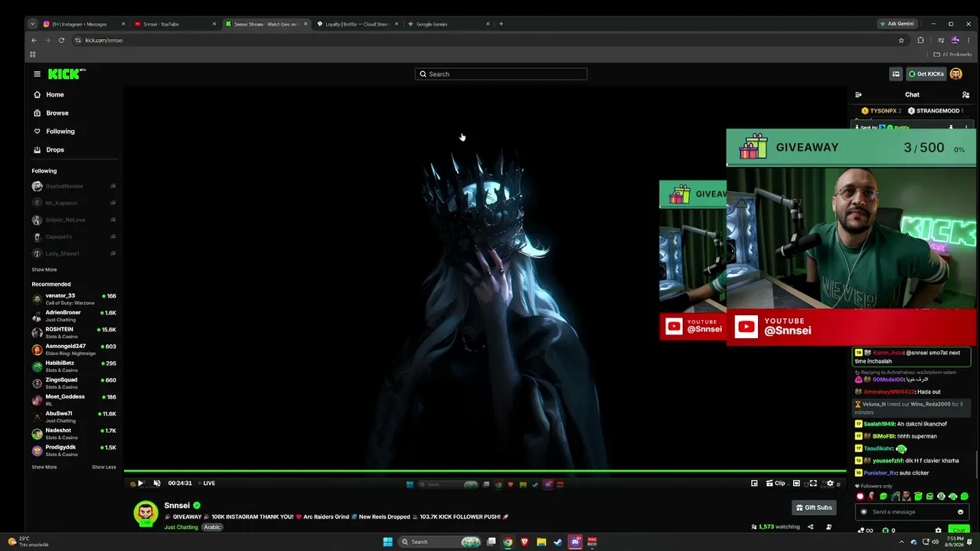Enter fullscreen on the video player
The height and width of the screenshot is (551, 980).
pos(813,484)
